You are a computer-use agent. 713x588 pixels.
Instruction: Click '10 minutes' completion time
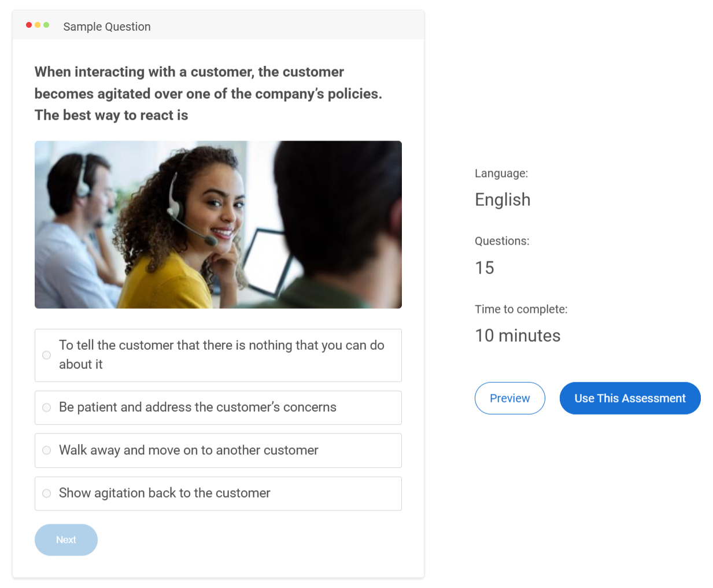pos(517,335)
